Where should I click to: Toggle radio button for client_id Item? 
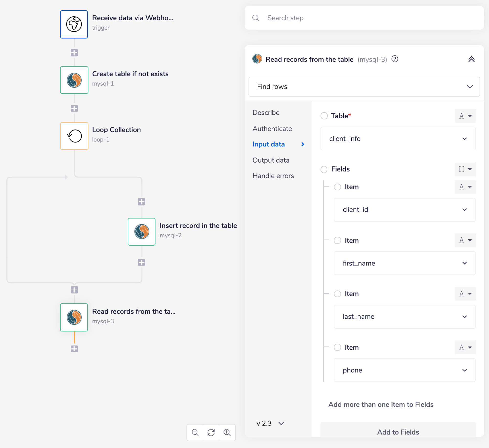point(337,187)
